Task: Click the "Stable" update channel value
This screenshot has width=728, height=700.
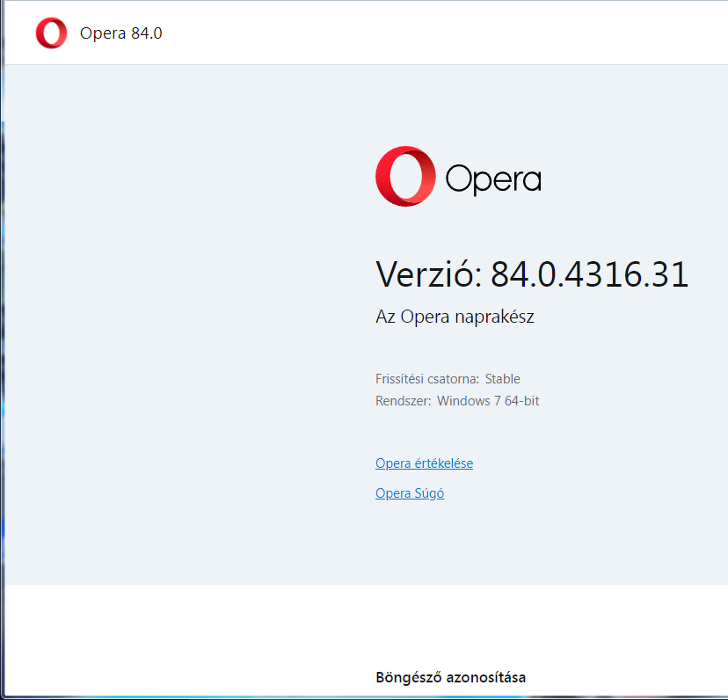Action: point(503,379)
